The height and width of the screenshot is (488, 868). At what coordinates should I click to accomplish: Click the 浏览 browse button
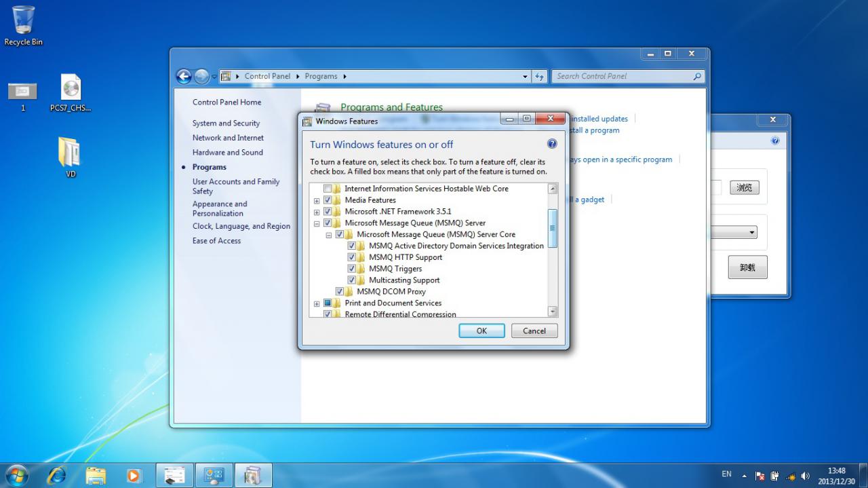[x=745, y=188]
